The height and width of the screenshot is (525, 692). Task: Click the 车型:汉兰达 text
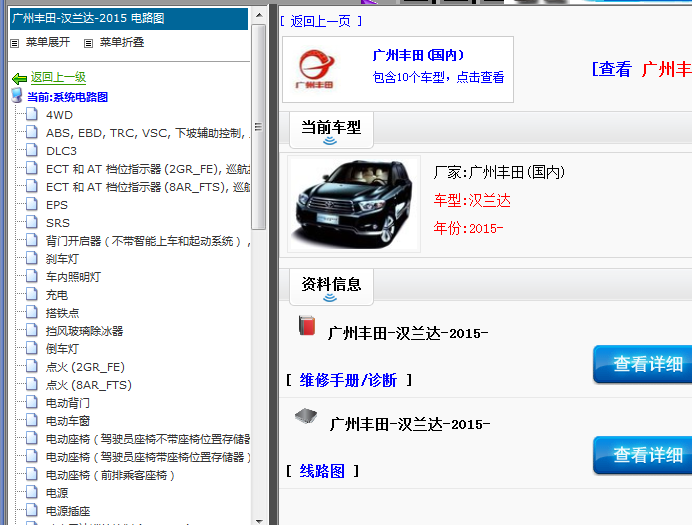472,201
